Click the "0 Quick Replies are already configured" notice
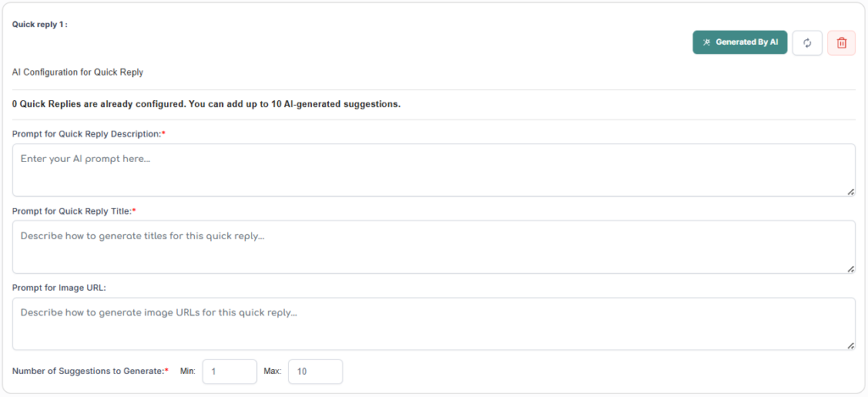The height and width of the screenshot is (397, 868). 206,104
